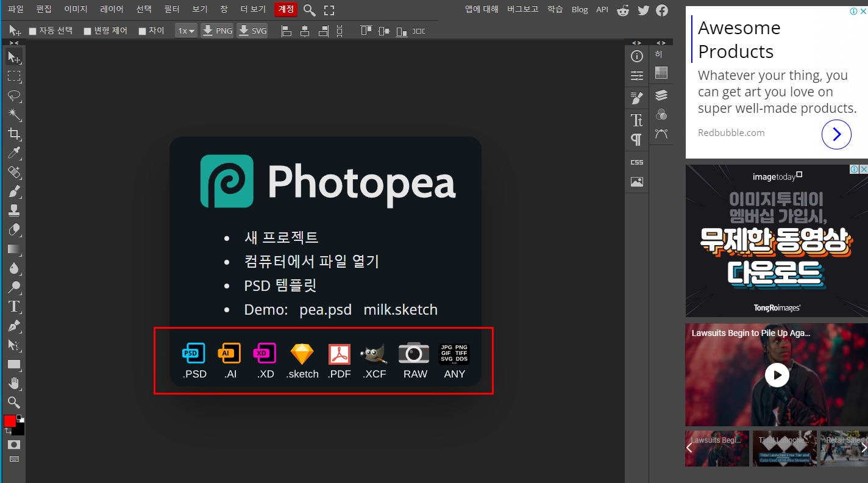The height and width of the screenshot is (483, 868).
Task: Select the Dodge tool
Action: (13, 287)
